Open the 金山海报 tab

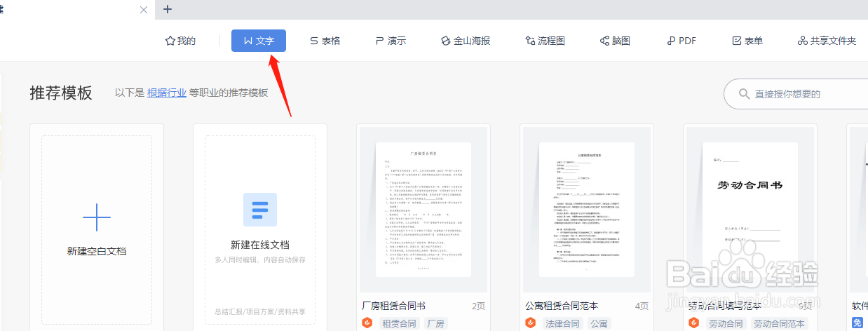(x=466, y=41)
